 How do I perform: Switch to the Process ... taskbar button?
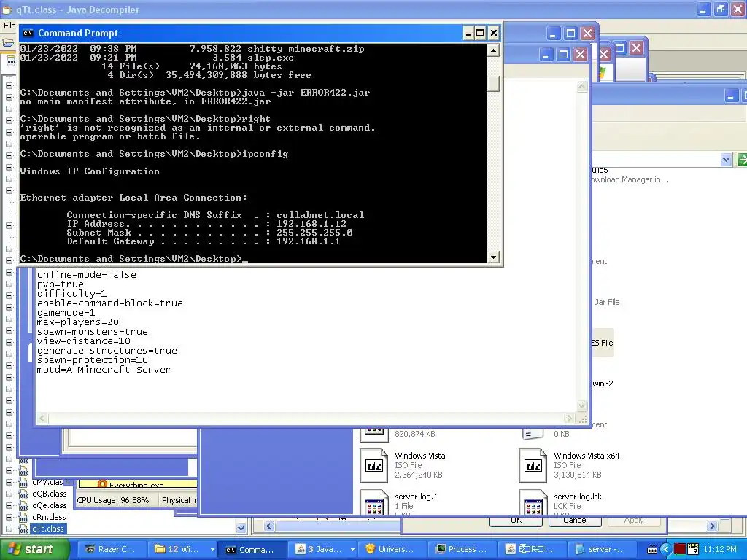pos(461,550)
